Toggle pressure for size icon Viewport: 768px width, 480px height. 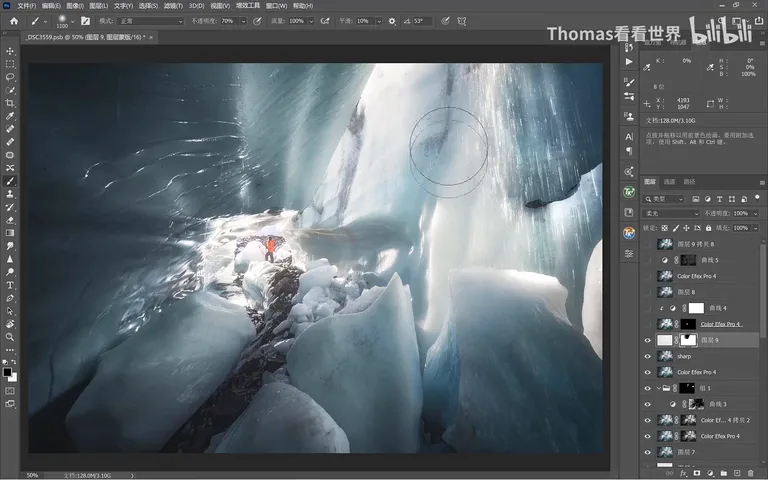pyautogui.click(x=445, y=21)
